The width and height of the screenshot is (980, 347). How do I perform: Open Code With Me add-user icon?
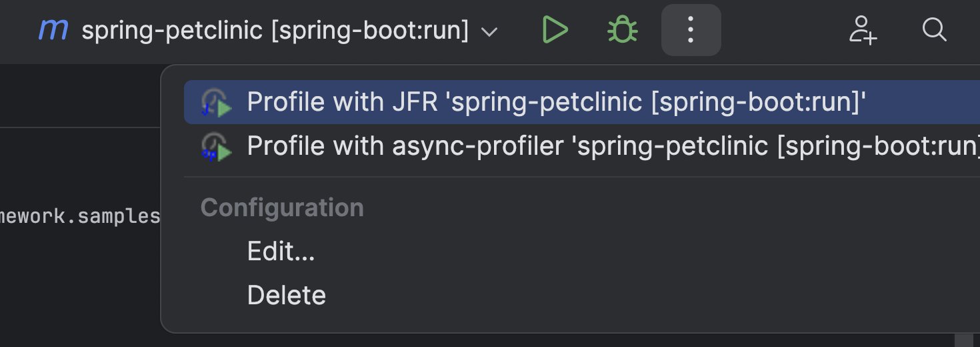coord(863,30)
